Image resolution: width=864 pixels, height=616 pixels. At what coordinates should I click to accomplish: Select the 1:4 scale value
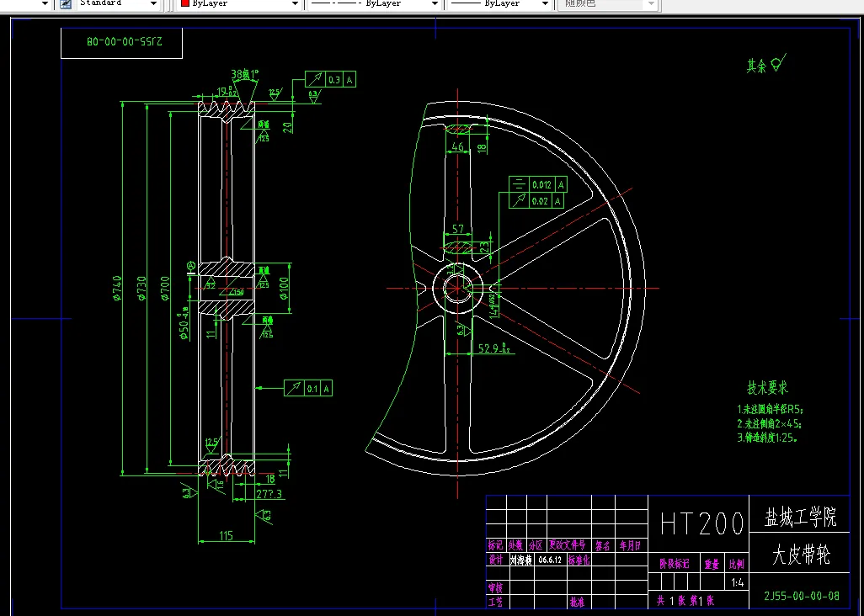(737, 582)
